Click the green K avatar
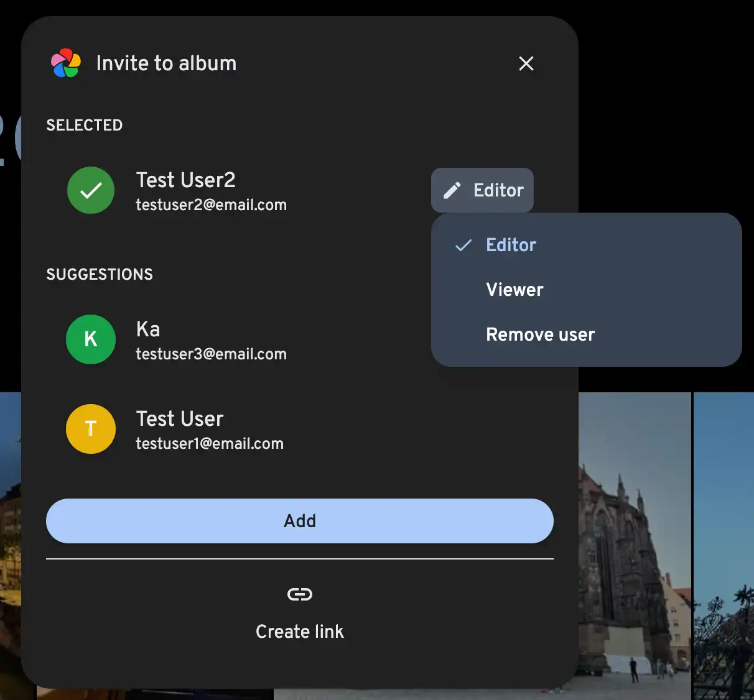The height and width of the screenshot is (700, 754). 91,339
